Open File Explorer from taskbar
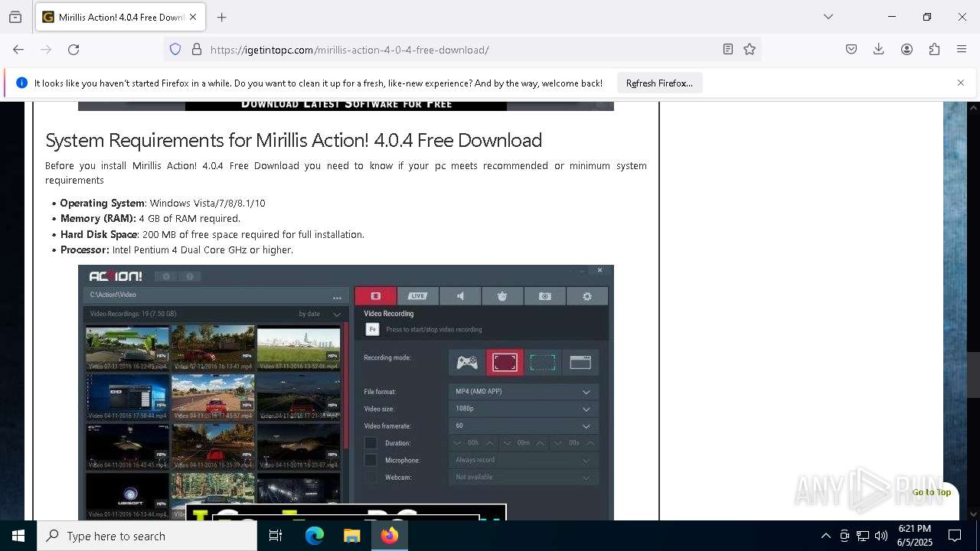Viewport: 980px width, 551px height. pyautogui.click(x=351, y=536)
